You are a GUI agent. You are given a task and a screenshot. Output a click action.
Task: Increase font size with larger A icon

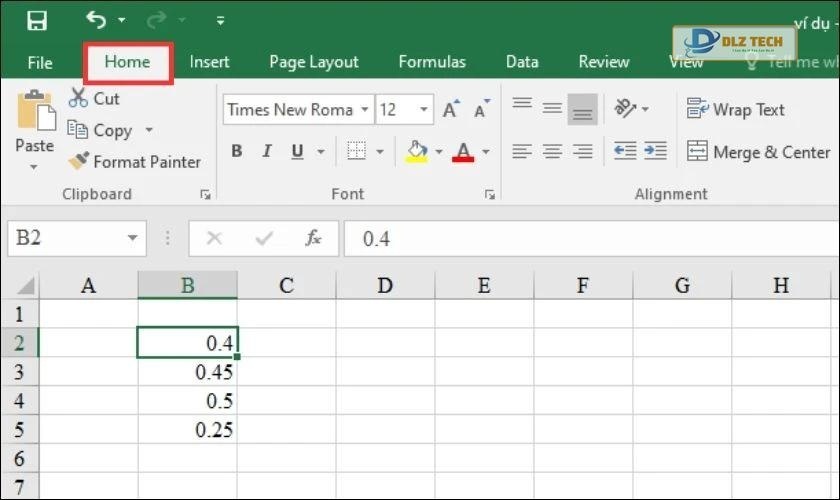click(451, 110)
